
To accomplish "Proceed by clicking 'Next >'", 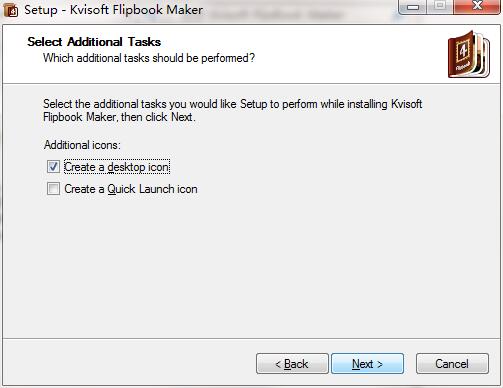I will tap(367, 364).
